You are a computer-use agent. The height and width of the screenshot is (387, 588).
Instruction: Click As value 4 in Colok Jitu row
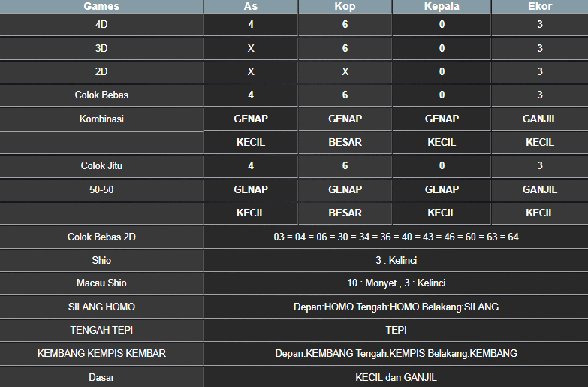(251, 165)
